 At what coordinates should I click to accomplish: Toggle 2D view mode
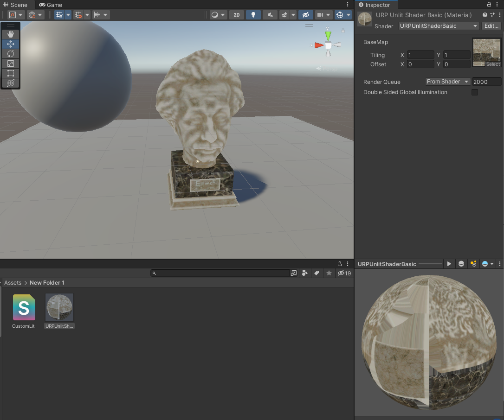tap(237, 15)
